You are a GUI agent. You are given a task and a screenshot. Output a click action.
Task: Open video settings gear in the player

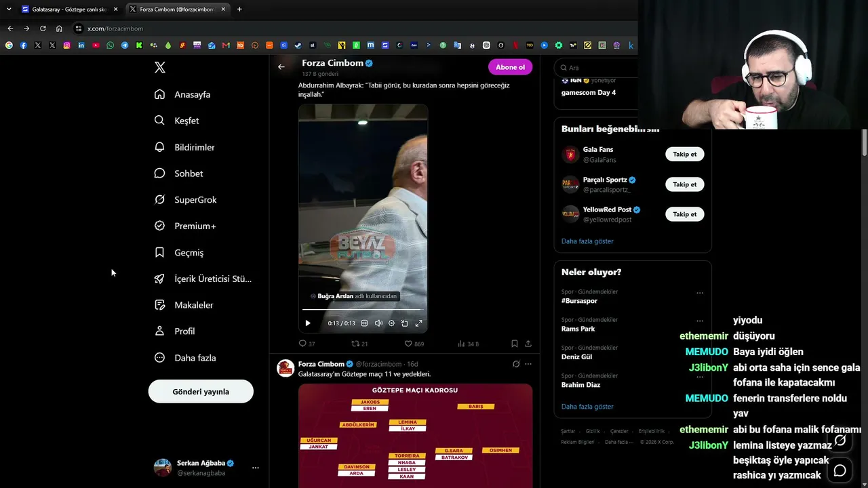[391, 323]
